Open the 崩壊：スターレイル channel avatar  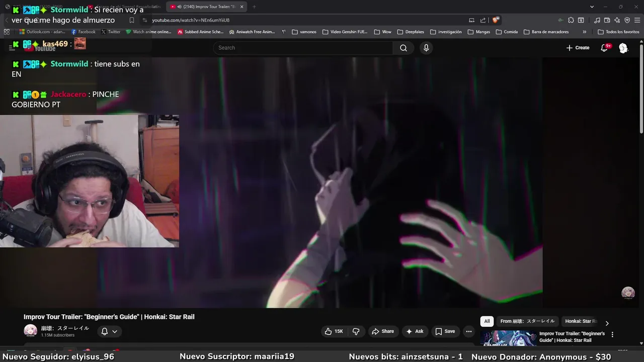pyautogui.click(x=30, y=330)
